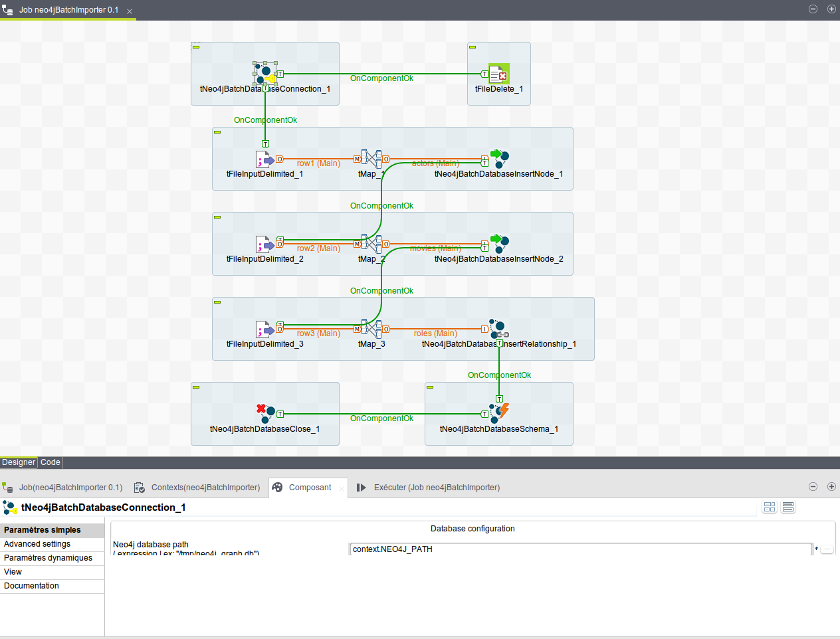840x639 pixels.
Task: Select the row1 (Main) connection label
Action: 318,163
